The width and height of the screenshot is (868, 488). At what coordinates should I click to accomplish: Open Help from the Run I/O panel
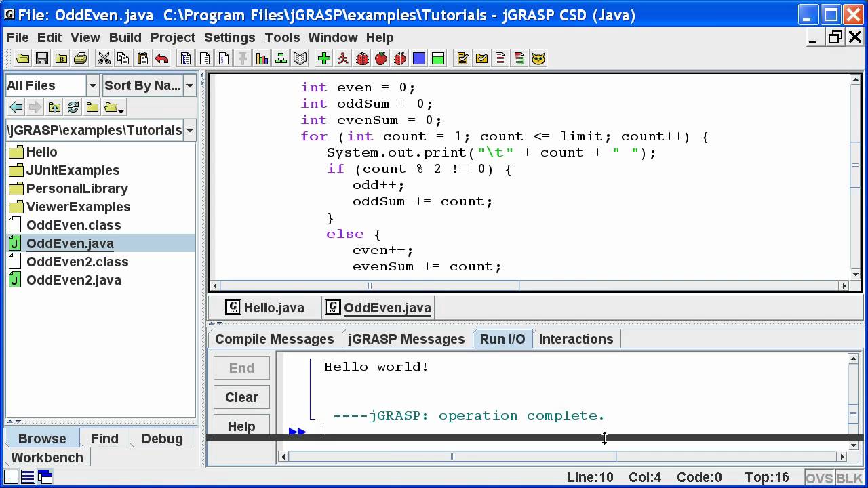point(241,426)
